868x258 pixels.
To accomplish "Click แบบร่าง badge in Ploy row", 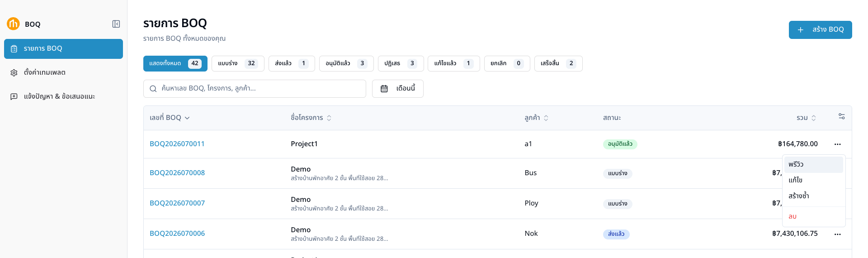I will click(618, 204).
